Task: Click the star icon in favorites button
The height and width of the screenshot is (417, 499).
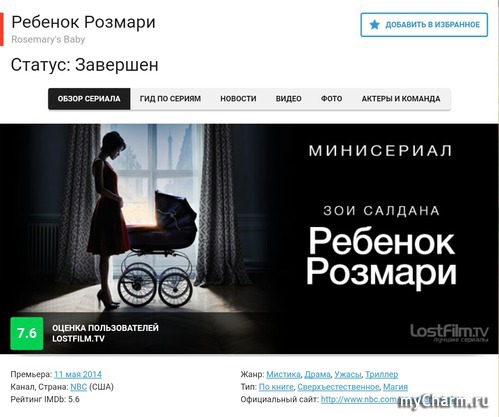Action: [x=375, y=25]
